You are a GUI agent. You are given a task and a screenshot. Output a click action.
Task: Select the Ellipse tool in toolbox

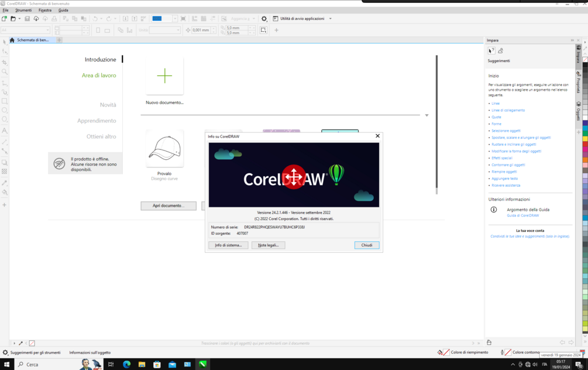[x=5, y=110]
